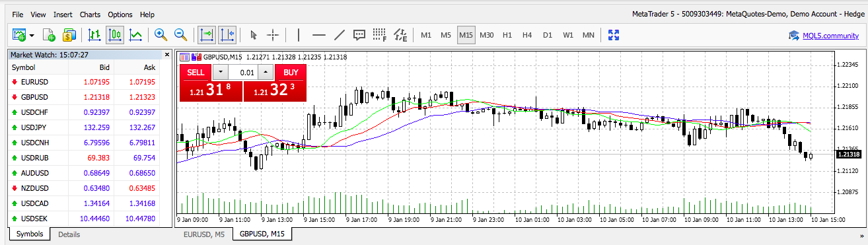Toggle chart shift from right border
868x245 pixels.
[227, 35]
